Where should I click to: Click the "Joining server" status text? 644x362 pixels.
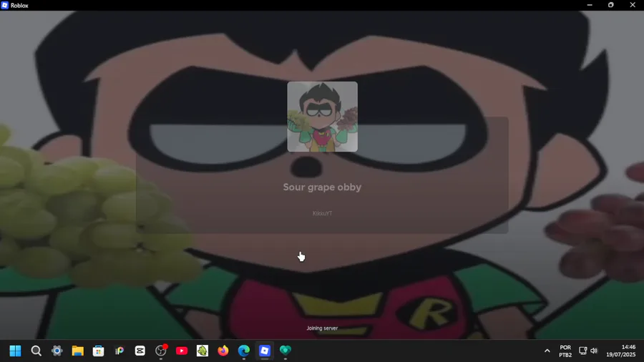[322, 328]
